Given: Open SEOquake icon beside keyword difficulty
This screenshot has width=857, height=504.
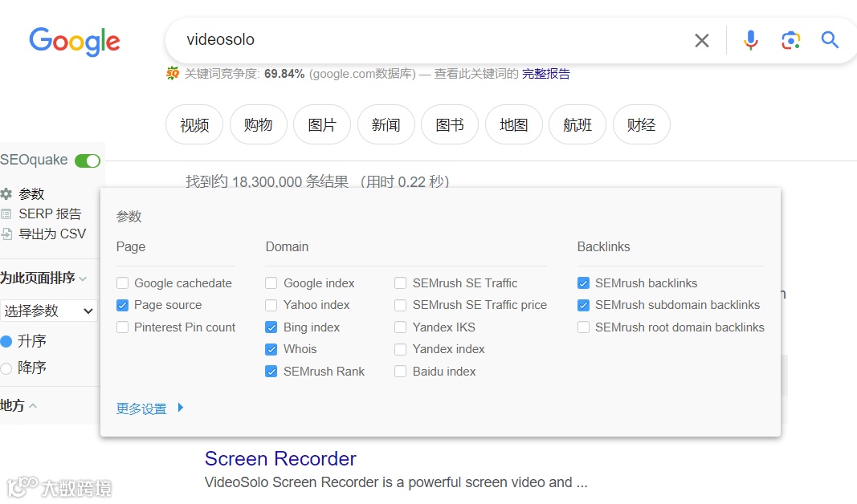Looking at the screenshot, I should click(x=173, y=73).
